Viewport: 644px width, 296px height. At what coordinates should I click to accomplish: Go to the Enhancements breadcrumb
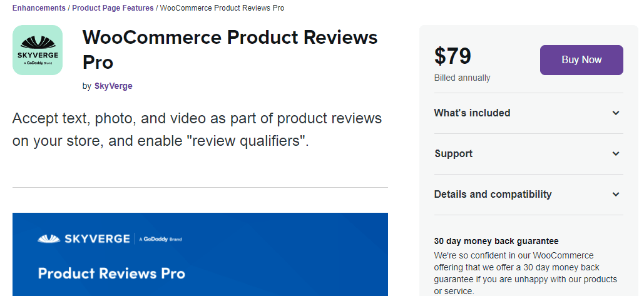(39, 8)
